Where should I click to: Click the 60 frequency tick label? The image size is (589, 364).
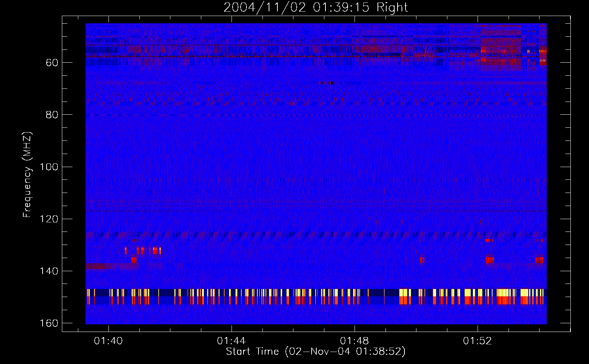pyautogui.click(x=52, y=63)
